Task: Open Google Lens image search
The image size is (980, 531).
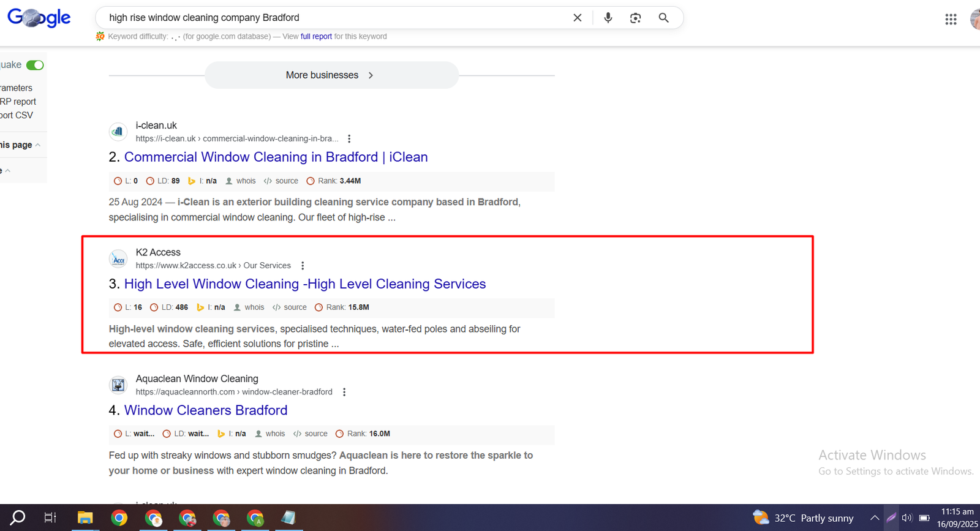Action: 635,18
